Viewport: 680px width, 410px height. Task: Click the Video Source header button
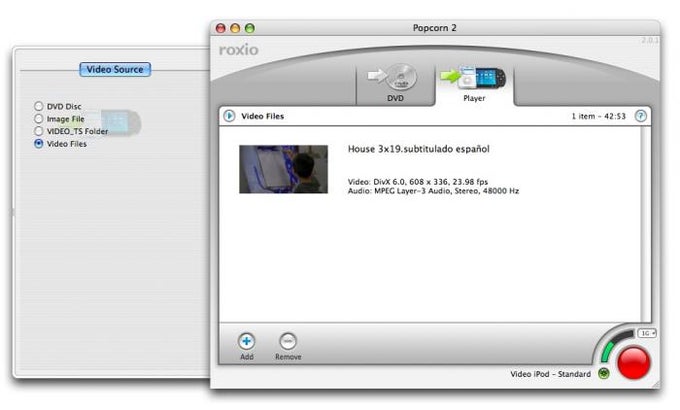[x=115, y=69]
